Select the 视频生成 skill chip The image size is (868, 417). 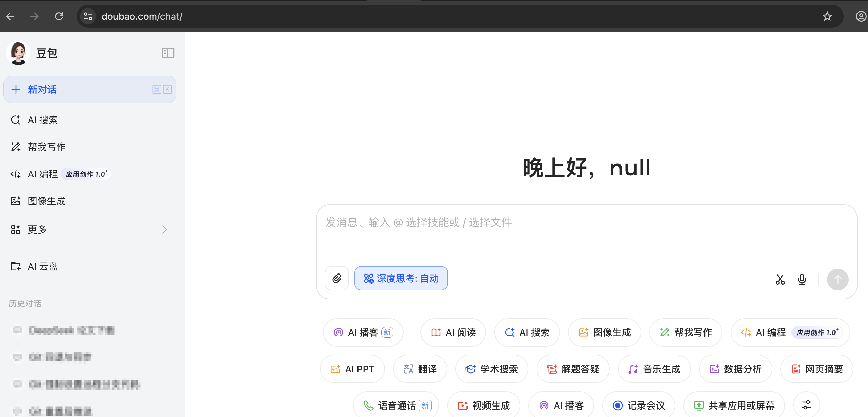click(x=484, y=405)
